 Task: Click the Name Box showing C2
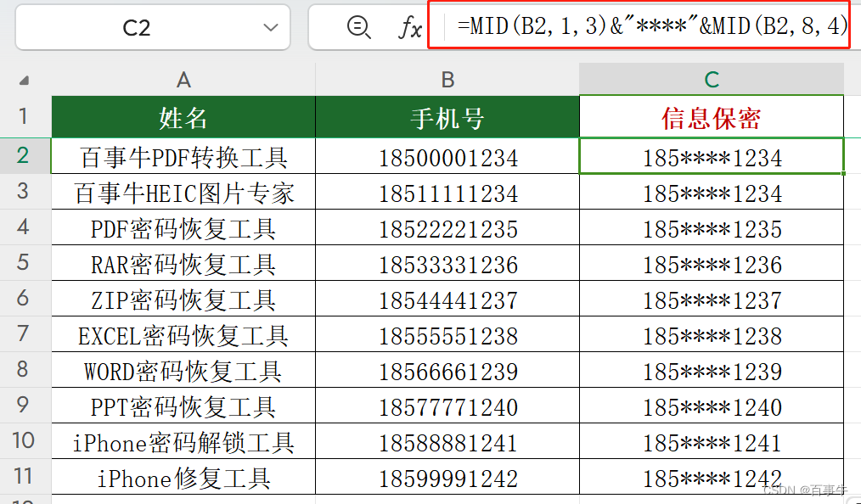point(153,27)
